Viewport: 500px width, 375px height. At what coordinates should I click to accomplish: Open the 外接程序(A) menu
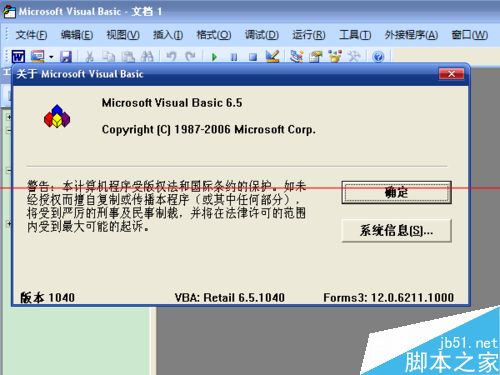pos(411,35)
